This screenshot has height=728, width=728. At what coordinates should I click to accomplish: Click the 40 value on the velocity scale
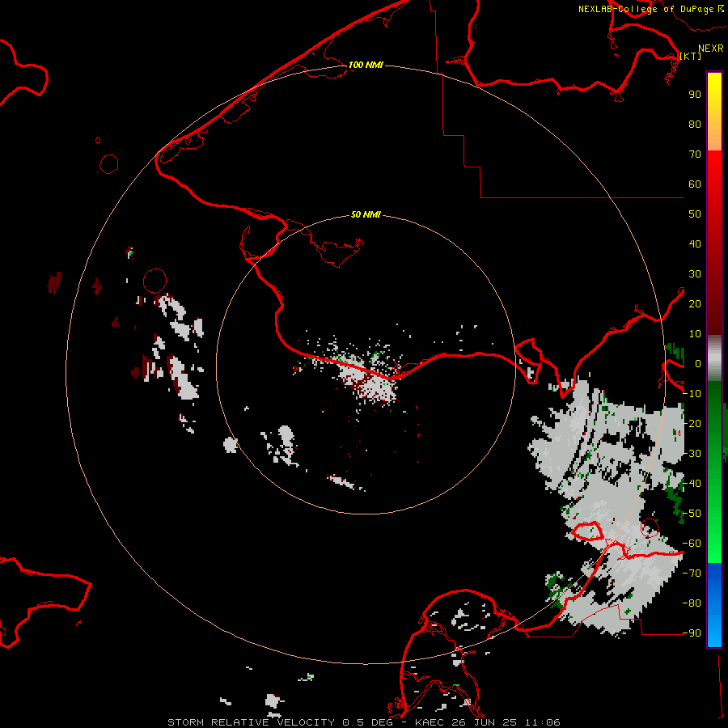pyautogui.click(x=695, y=243)
